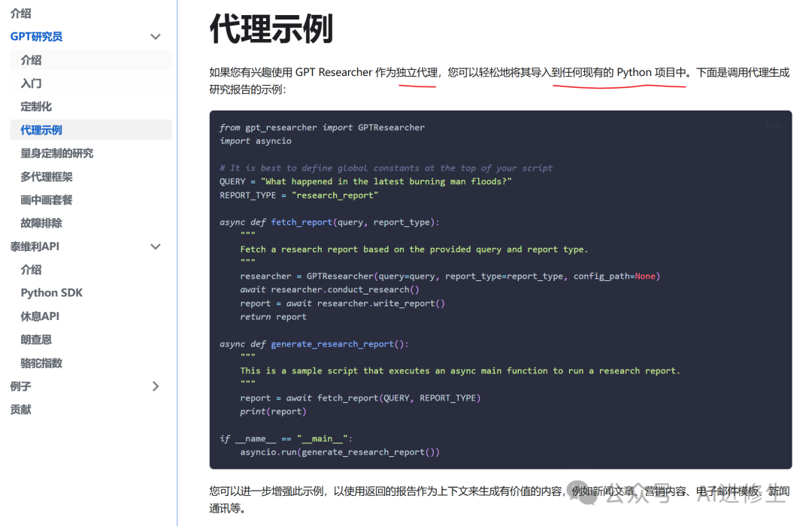
Task: Click the 'print(report)' code line
Action: point(274,412)
